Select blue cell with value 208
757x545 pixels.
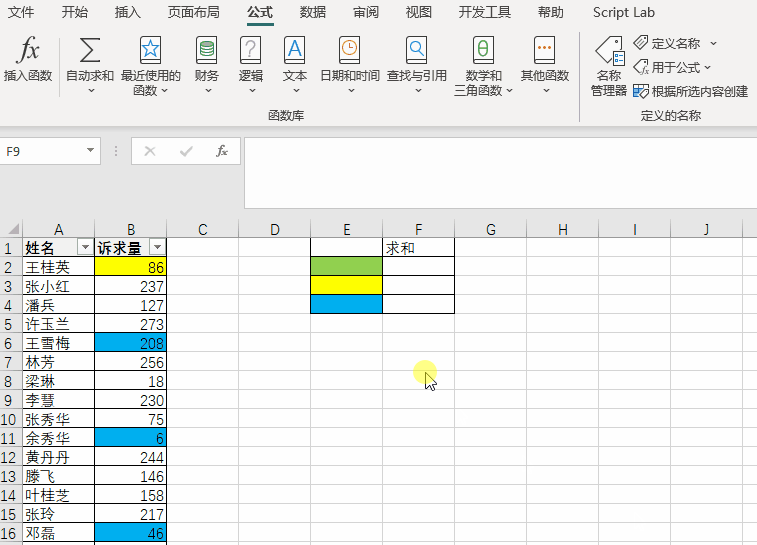click(130, 343)
